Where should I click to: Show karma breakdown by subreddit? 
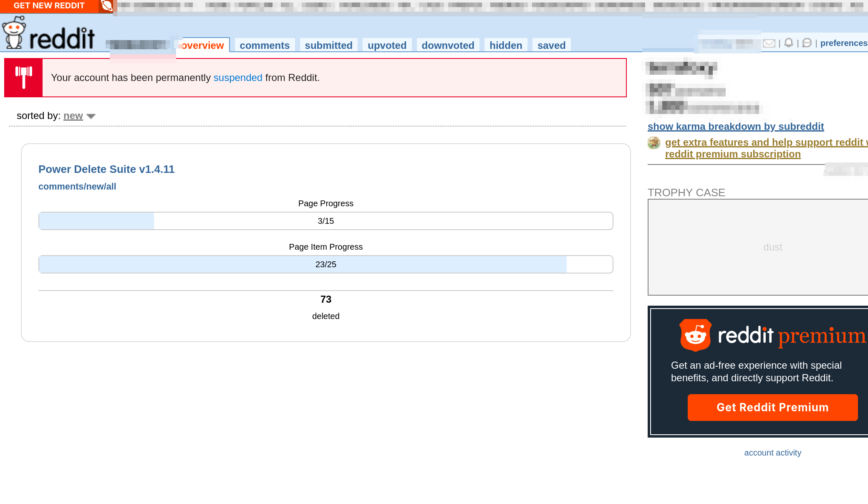pos(736,127)
